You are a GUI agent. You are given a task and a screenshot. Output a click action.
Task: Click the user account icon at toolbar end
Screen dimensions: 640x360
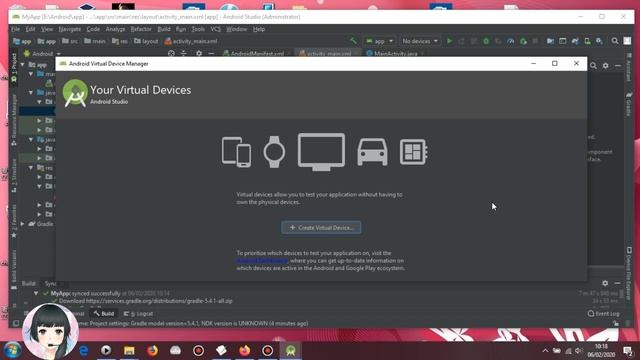tap(627, 41)
